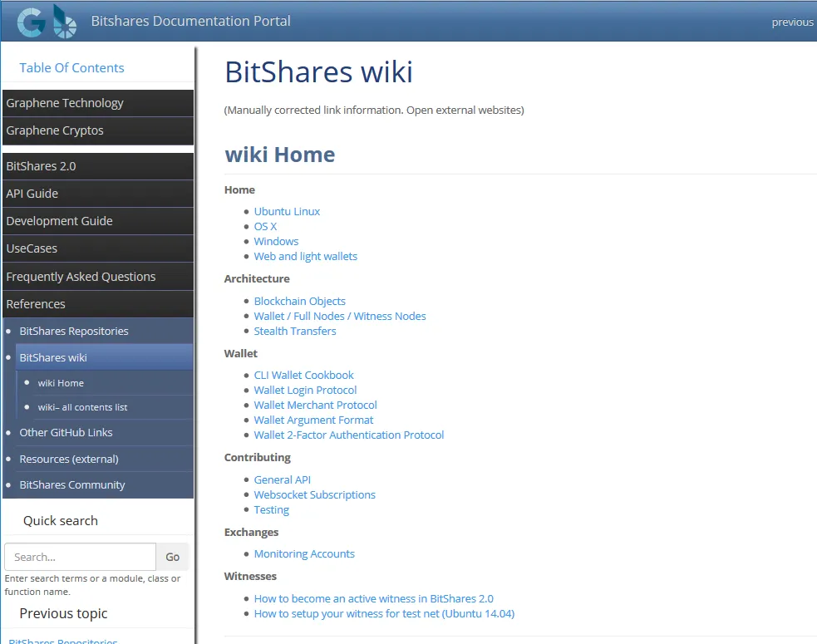The height and width of the screenshot is (644, 817).
Task: Open Table Of Contents link
Action: click(72, 68)
